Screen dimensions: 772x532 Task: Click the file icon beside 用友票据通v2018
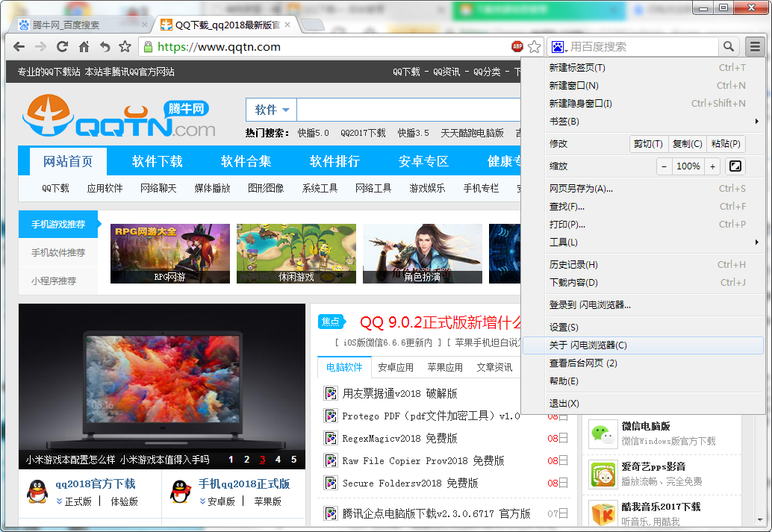click(330, 393)
